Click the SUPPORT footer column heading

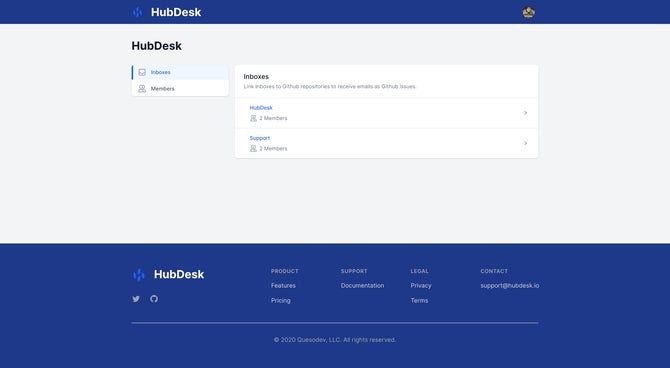point(354,271)
